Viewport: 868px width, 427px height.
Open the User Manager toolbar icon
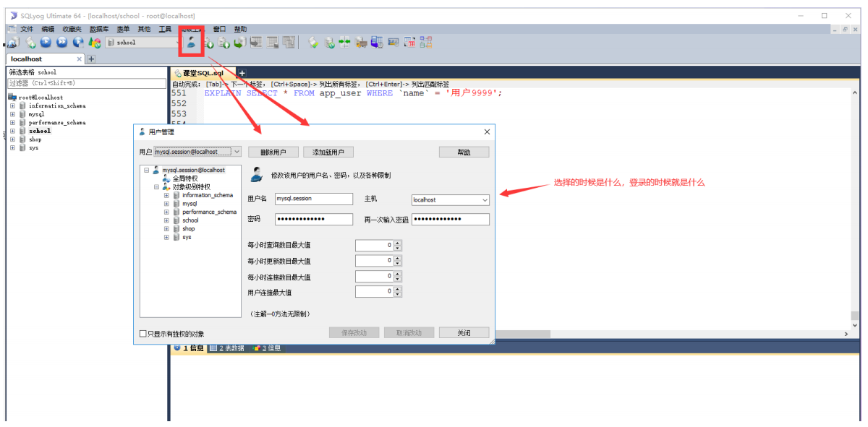pyautogui.click(x=191, y=43)
